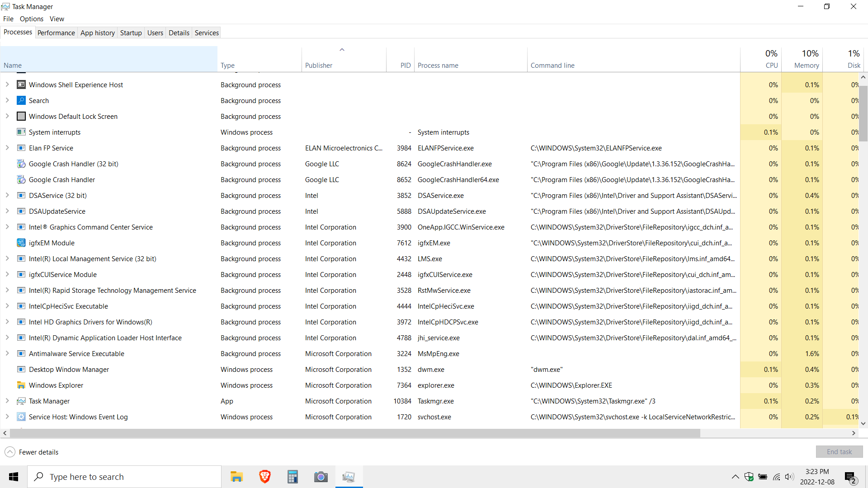The width and height of the screenshot is (868, 488).
Task: Open network settings from the Wi-Fi tray icon
Action: point(776,477)
